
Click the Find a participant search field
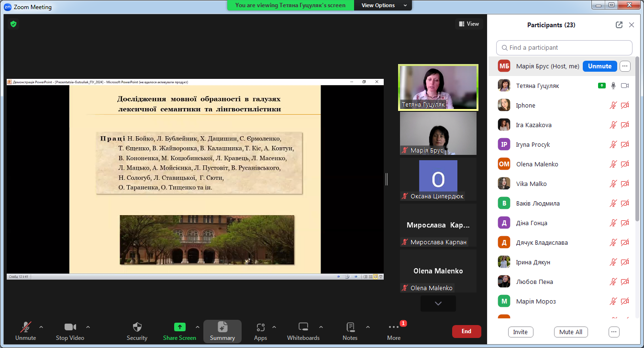(x=564, y=48)
